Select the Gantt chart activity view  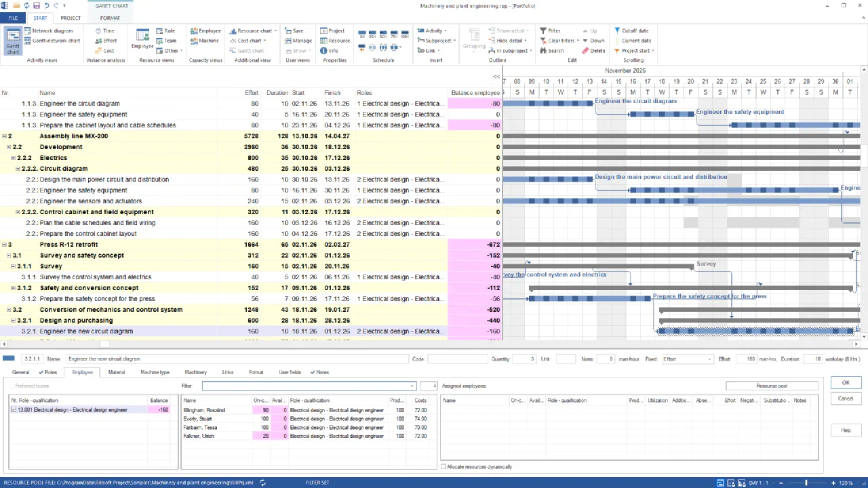13,41
